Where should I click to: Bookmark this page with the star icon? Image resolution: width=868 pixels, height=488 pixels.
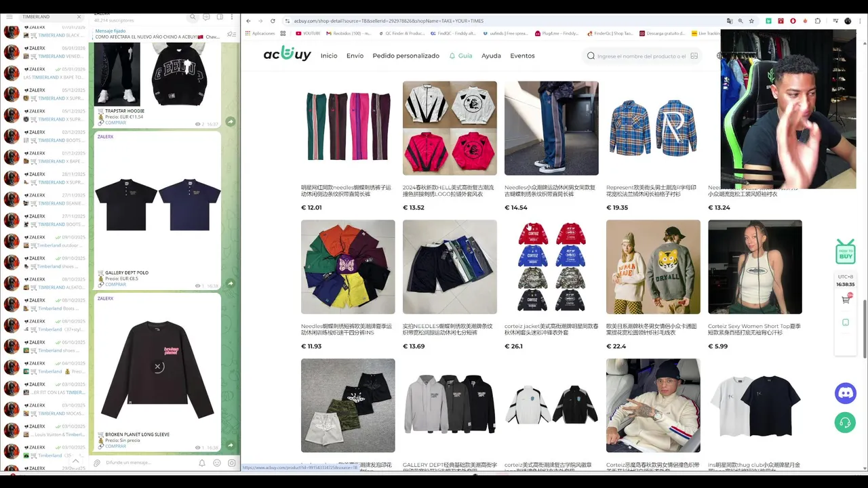[x=751, y=21]
